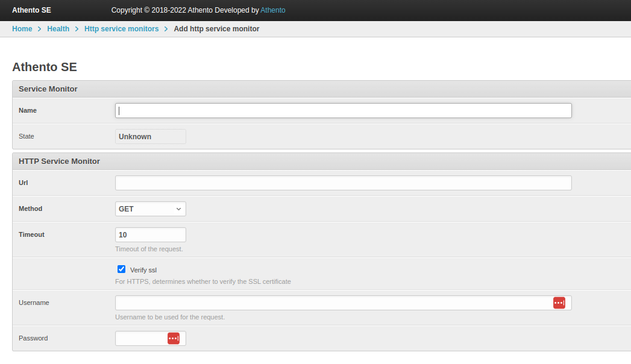Click the 'Service Monitor' section header

pyautogui.click(x=48, y=89)
